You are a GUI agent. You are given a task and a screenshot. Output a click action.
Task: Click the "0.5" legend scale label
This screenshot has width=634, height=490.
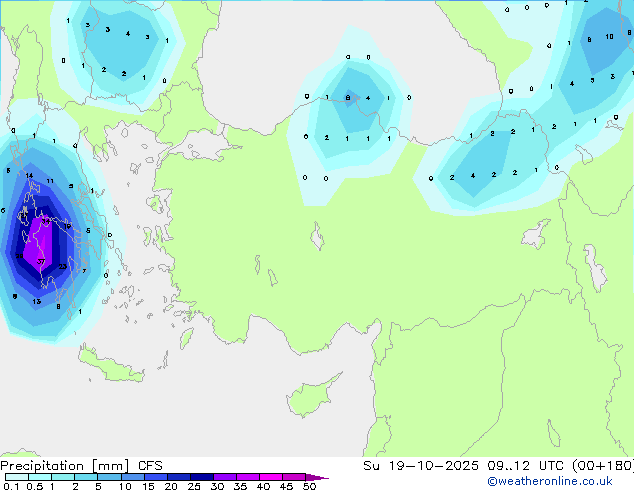[35, 486]
